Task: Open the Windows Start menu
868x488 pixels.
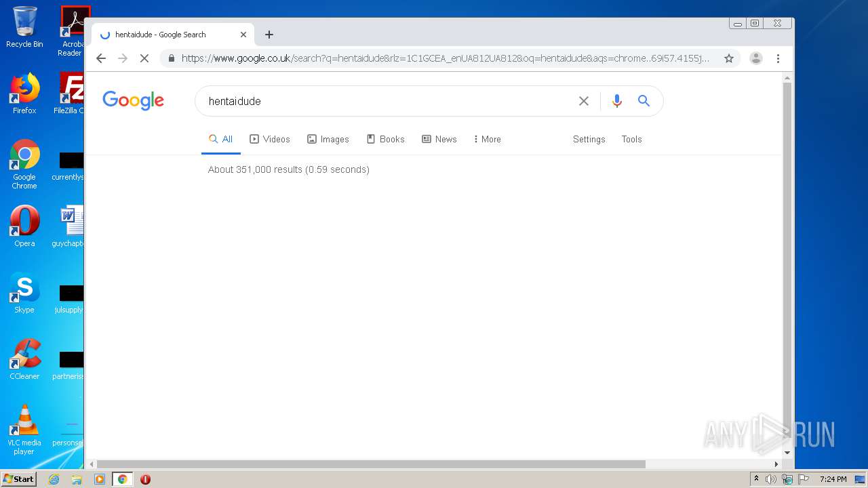Action: click(19, 479)
